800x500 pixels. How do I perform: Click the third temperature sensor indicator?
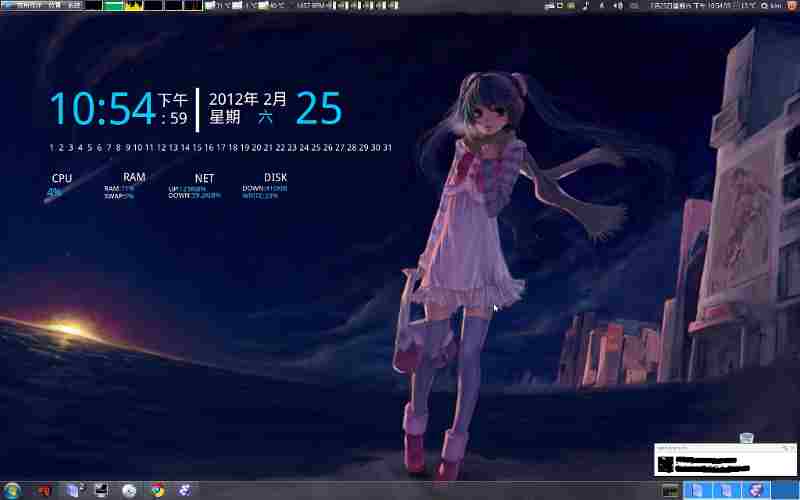pos(271,6)
